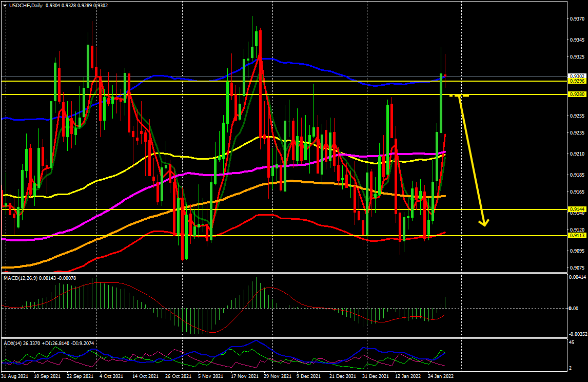Click the 29 Nov 2021 date label
This screenshot has height=382, width=588.
pyautogui.click(x=277, y=376)
